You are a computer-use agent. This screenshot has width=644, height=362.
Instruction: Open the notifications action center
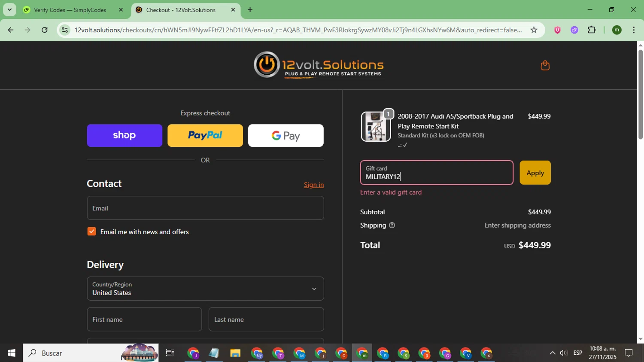(629, 353)
